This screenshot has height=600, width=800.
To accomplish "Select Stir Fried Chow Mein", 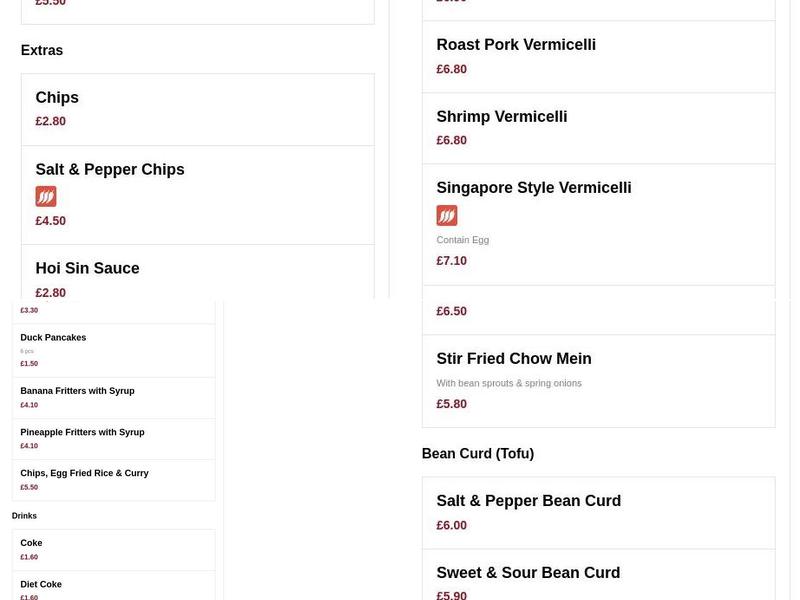I will (513, 358).
